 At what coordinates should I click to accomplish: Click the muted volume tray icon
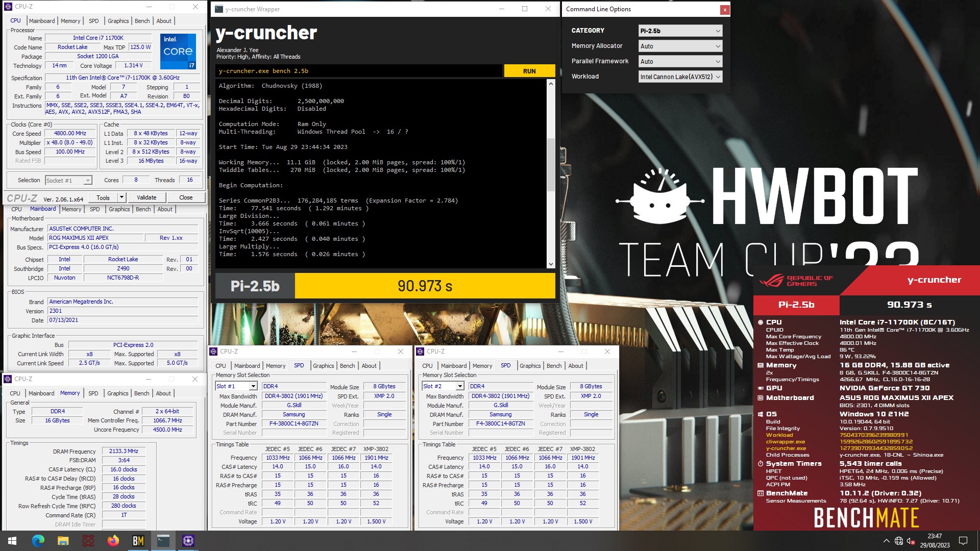[911, 541]
